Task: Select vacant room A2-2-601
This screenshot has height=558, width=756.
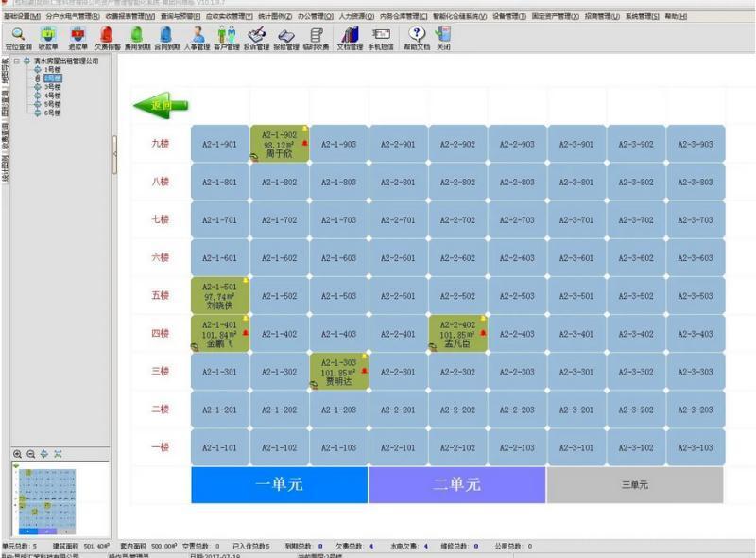Action: pos(398,258)
